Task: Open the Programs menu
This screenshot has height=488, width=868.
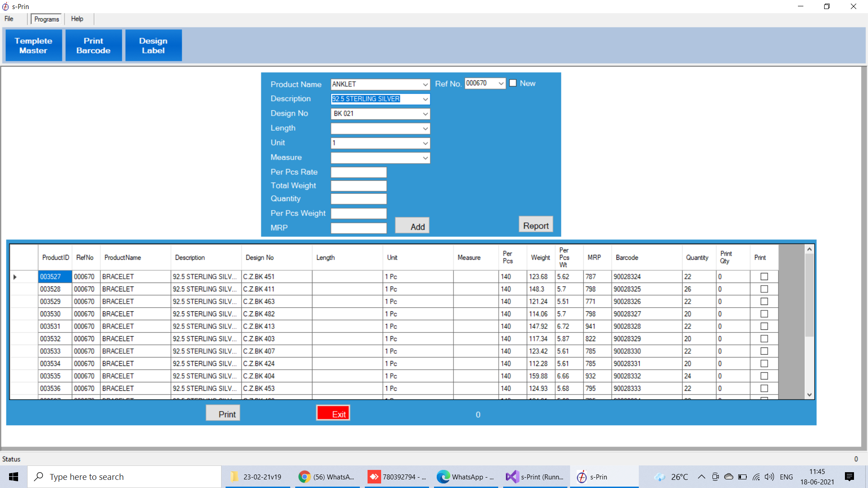Action: [47, 19]
